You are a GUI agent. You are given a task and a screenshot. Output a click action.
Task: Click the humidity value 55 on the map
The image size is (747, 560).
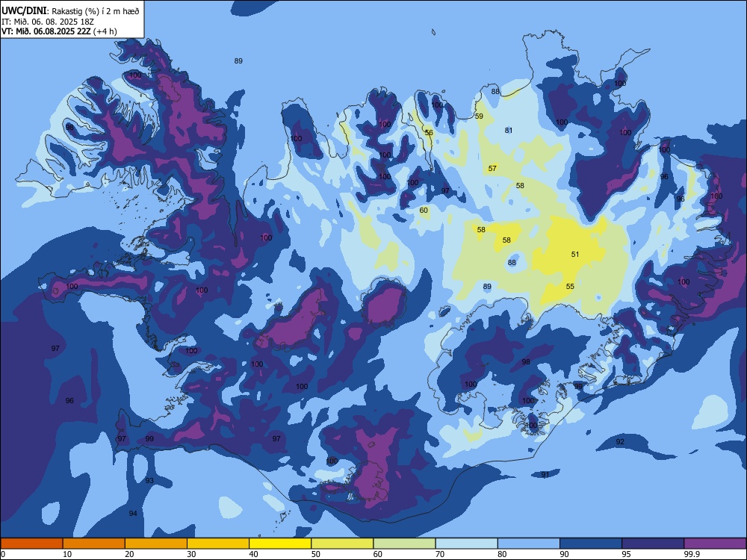570,286
